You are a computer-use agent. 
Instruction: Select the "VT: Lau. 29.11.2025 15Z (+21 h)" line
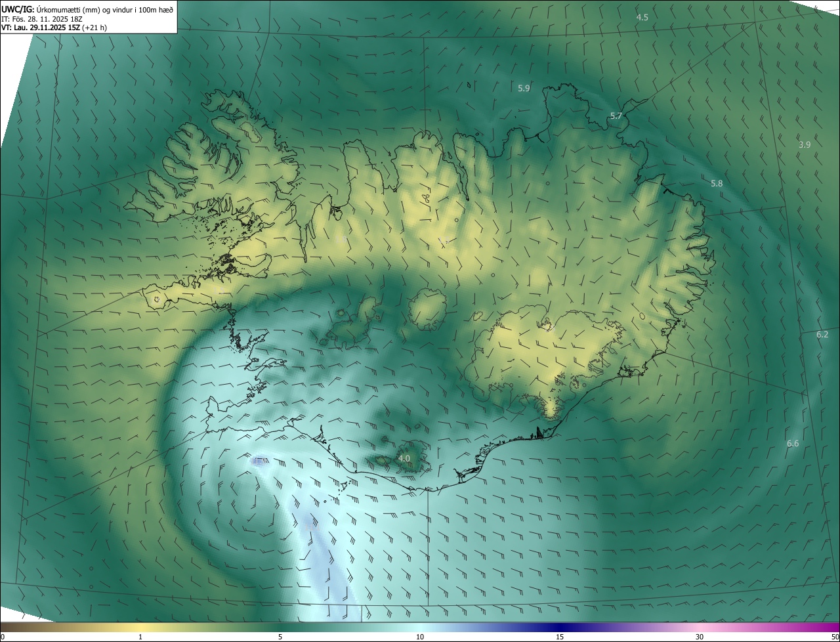[x=54, y=28]
